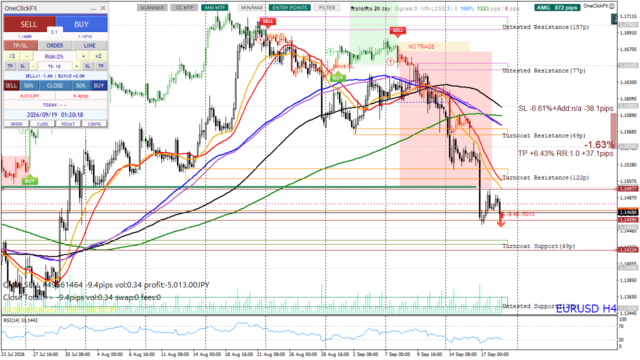Toggle the MIN/MAX button

pyautogui.click(x=251, y=8)
